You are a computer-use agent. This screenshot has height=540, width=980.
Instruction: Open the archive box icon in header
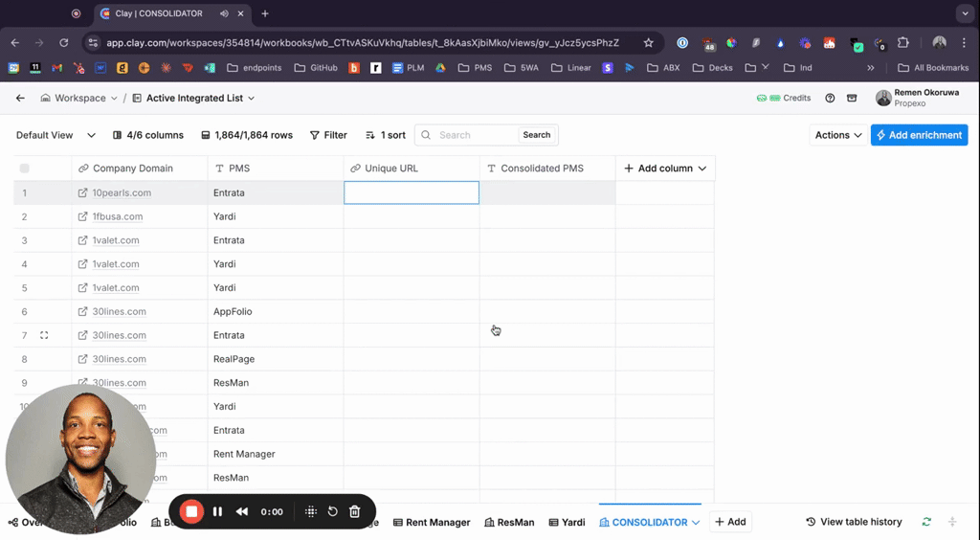tap(852, 98)
